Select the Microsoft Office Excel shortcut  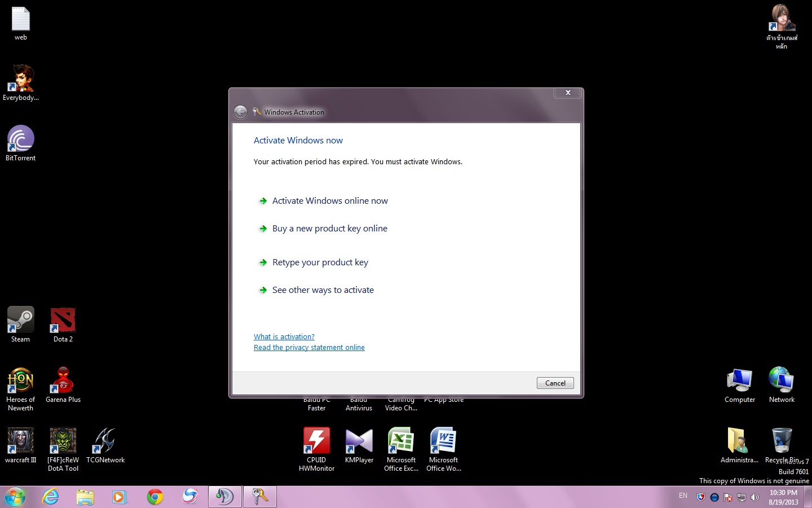coord(401,450)
